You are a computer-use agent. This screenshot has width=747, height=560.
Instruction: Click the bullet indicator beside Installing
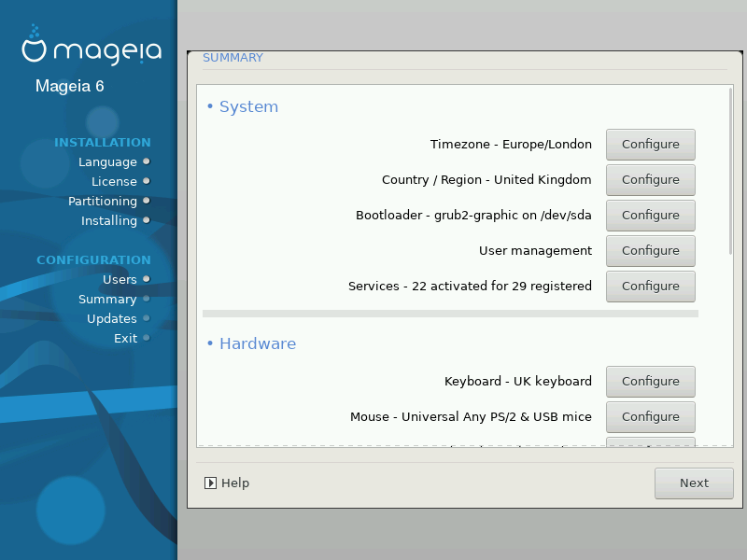click(x=147, y=220)
